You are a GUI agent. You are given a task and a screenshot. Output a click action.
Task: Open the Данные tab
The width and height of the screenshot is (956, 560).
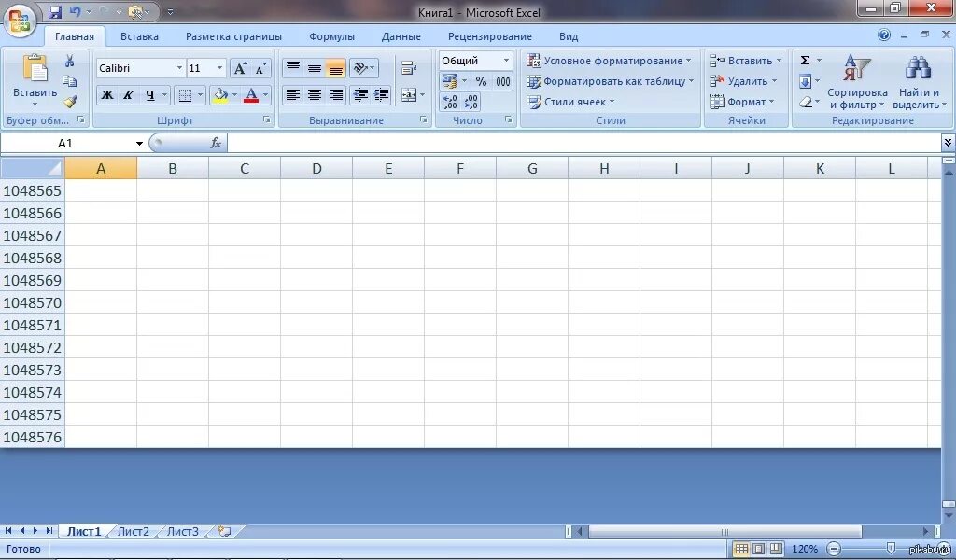(x=401, y=36)
